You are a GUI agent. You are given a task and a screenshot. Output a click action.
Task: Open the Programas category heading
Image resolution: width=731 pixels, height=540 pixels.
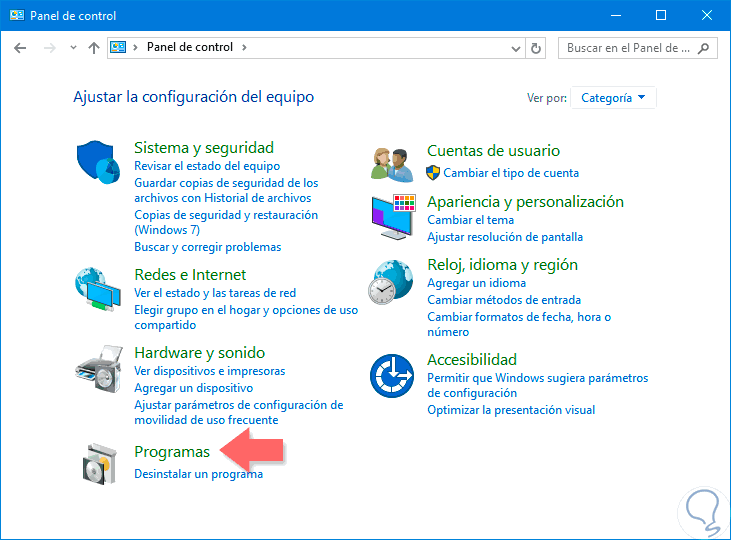pyautogui.click(x=172, y=452)
